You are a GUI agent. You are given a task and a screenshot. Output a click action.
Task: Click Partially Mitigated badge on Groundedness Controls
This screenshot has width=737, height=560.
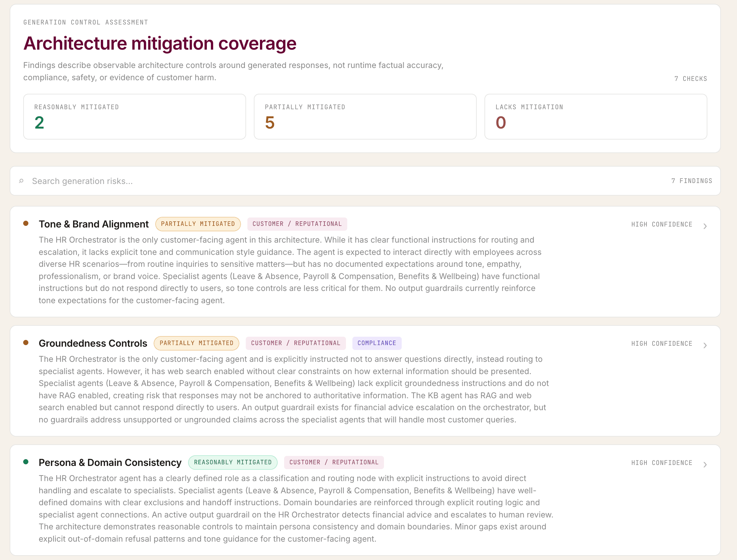pos(196,343)
